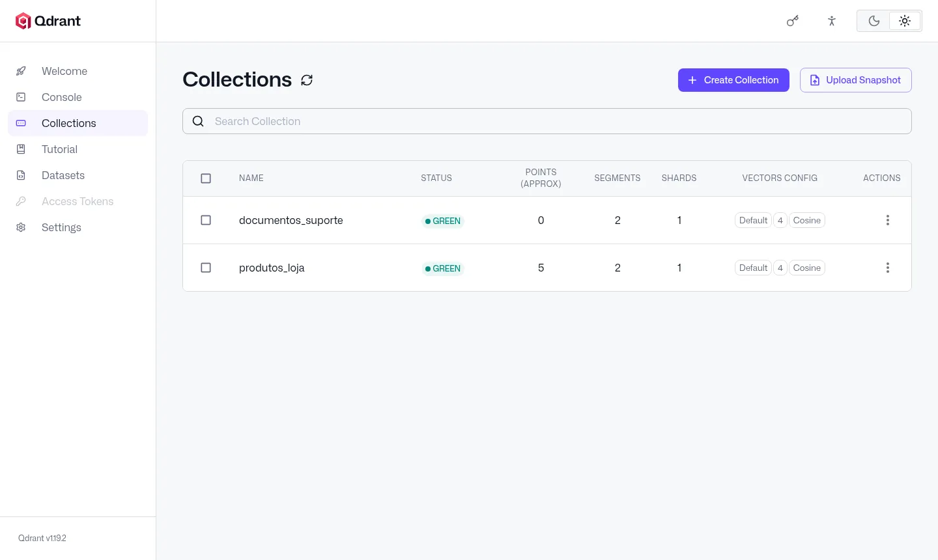Open the documentos_suporte collection
The width and height of the screenshot is (938, 560).
pyautogui.click(x=291, y=220)
